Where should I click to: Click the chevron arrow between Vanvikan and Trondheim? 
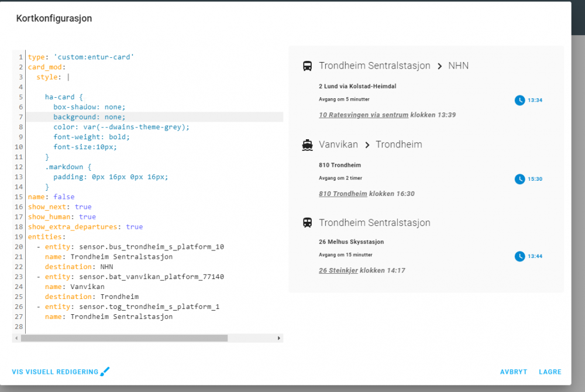coord(367,145)
